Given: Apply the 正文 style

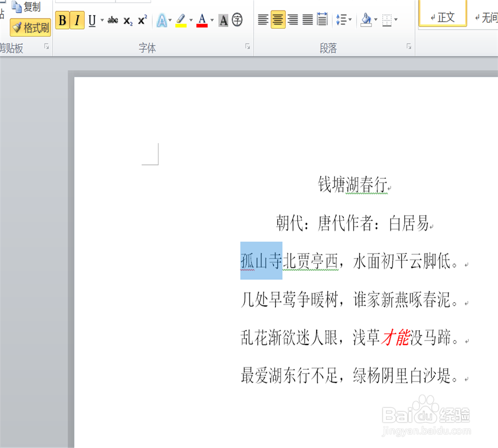Looking at the screenshot, I should coord(442,16).
